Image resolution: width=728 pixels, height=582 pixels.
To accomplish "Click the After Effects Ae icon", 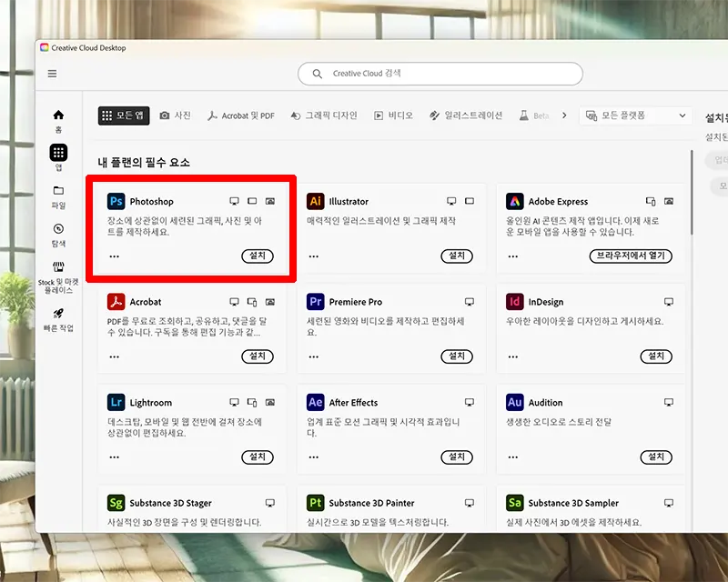I will (x=316, y=402).
